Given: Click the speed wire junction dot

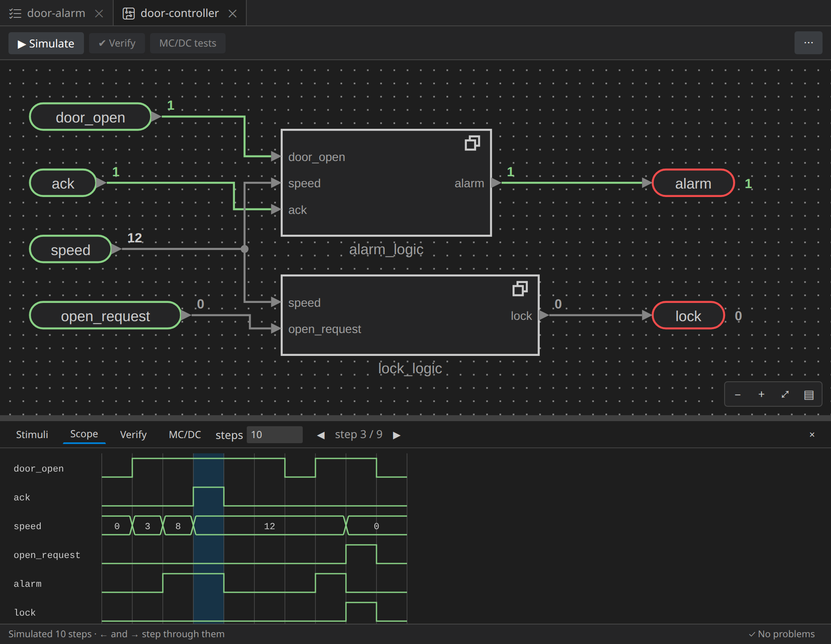Looking at the screenshot, I should point(245,249).
